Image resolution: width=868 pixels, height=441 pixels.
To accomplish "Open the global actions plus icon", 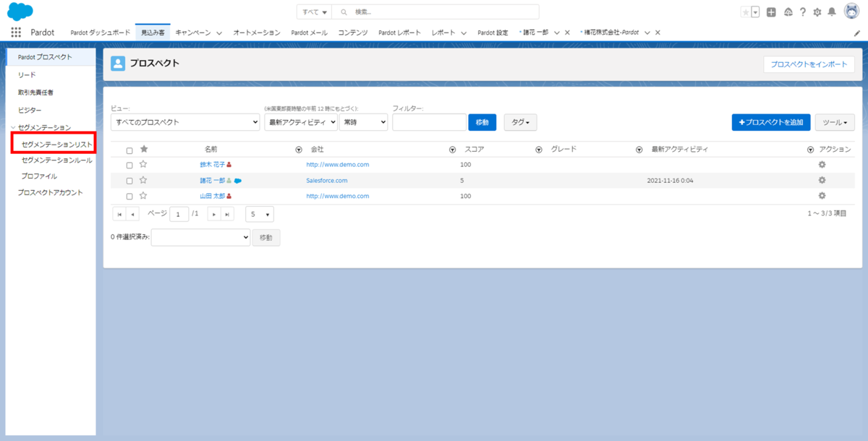I will tap(772, 12).
